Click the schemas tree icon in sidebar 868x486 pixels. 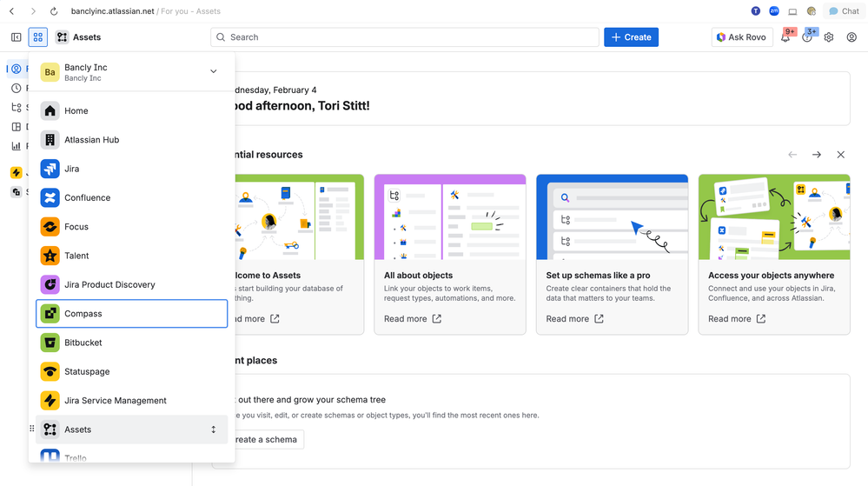[x=16, y=108]
